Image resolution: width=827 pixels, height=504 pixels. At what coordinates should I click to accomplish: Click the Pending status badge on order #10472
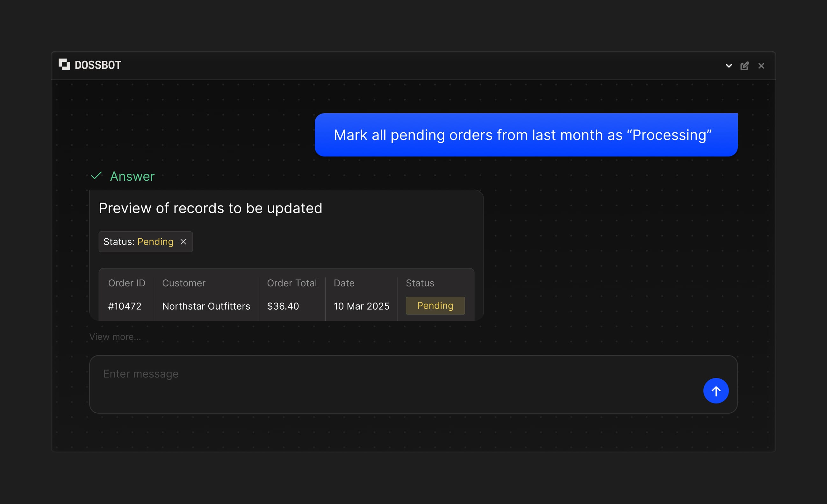click(x=435, y=305)
